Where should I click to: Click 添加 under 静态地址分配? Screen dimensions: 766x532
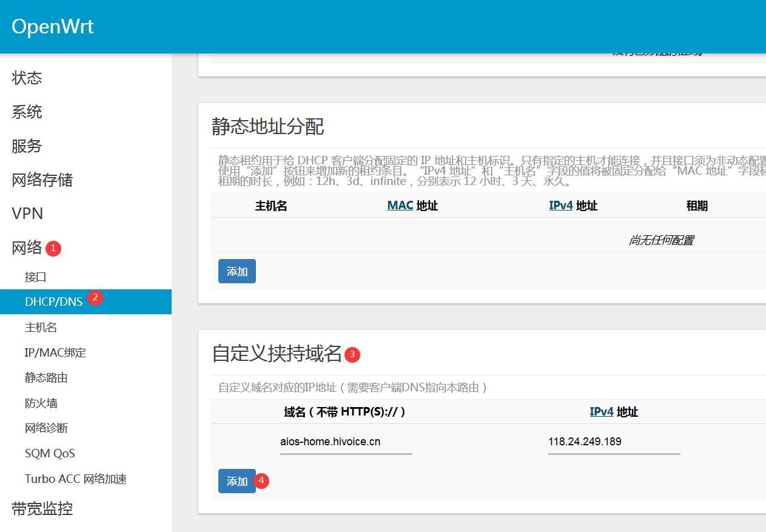coord(237,271)
